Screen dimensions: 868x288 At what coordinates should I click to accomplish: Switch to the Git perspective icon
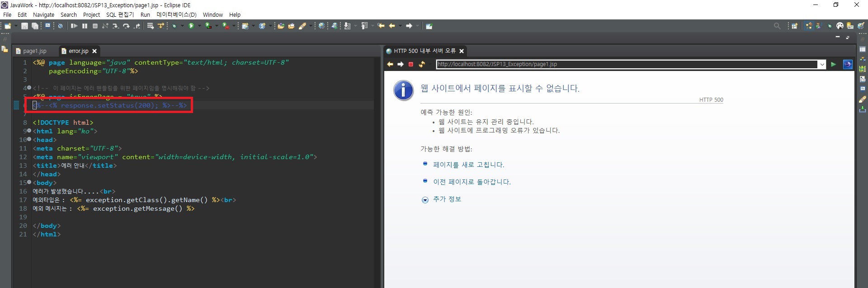850,26
